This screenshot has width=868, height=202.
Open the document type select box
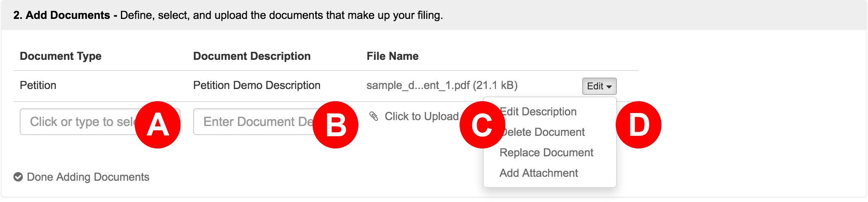[x=100, y=122]
